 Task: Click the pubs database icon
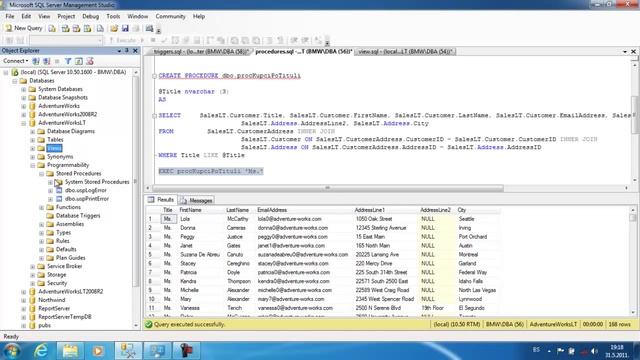coord(32,325)
